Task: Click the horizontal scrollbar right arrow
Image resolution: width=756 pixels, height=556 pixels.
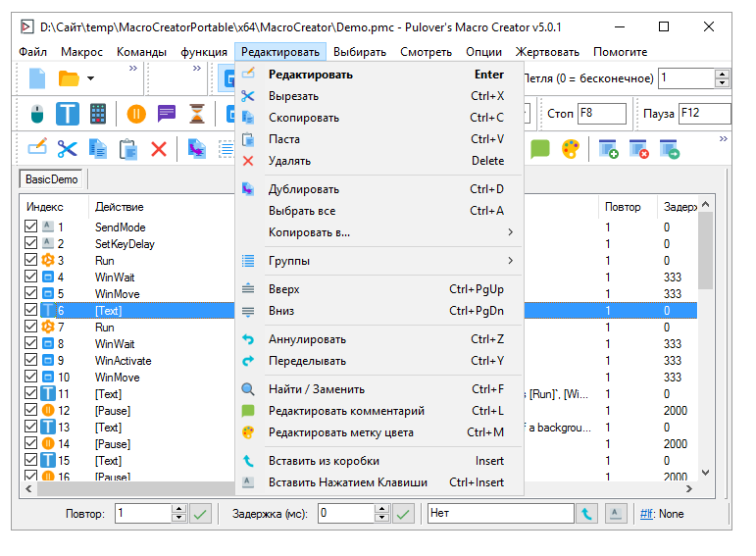Action: 689,488
